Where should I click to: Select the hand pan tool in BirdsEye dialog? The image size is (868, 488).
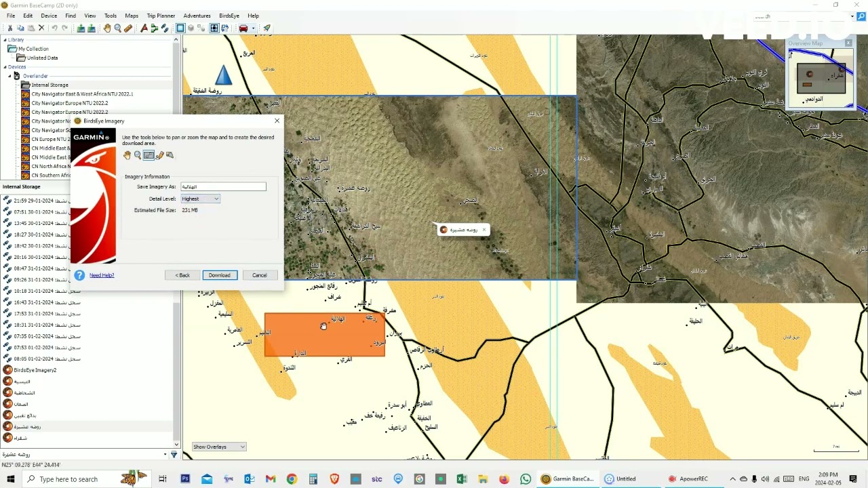click(127, 155)
